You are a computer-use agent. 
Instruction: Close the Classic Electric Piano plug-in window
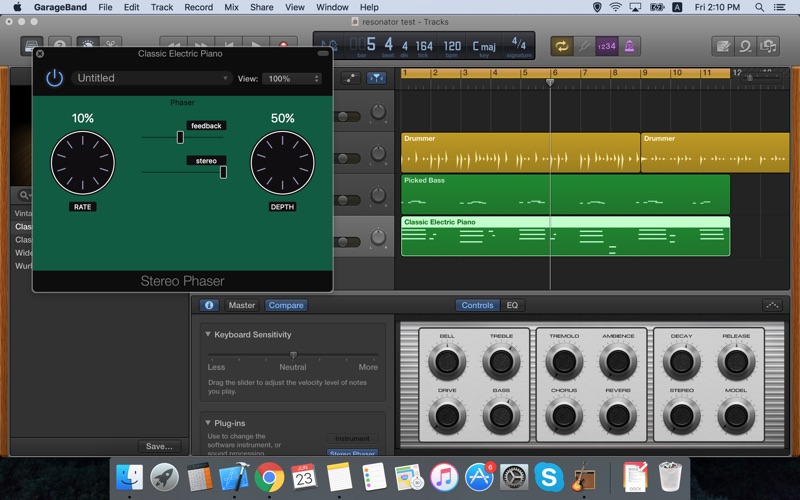coord(40,54)
